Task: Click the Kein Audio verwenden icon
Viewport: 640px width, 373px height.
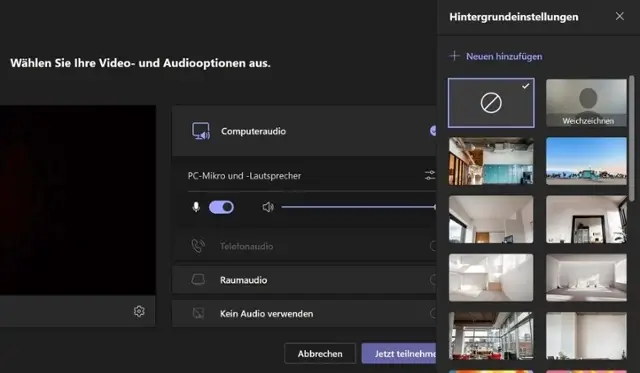Action: pyautogui.click(x=198, y=313)
